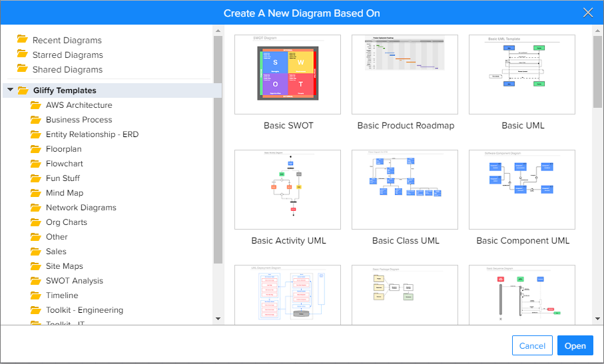Click the Org Charts folder icon

[36, 222]
